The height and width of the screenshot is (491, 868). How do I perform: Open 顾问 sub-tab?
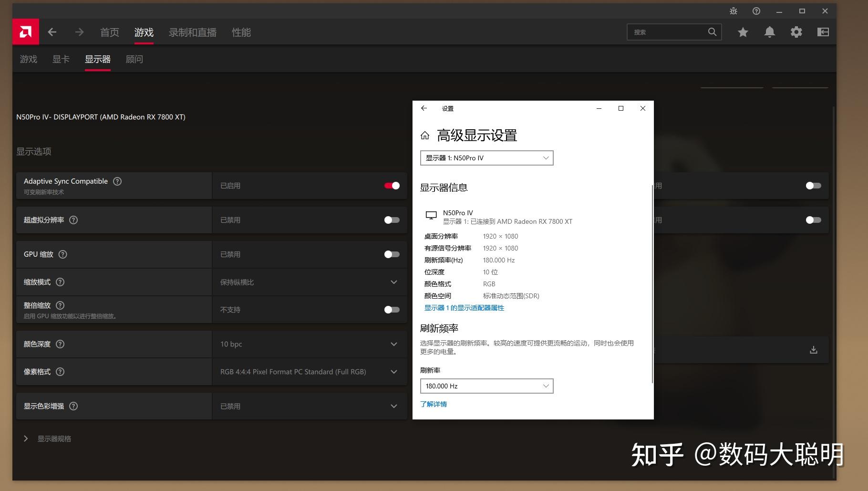(x=134, y=59)
